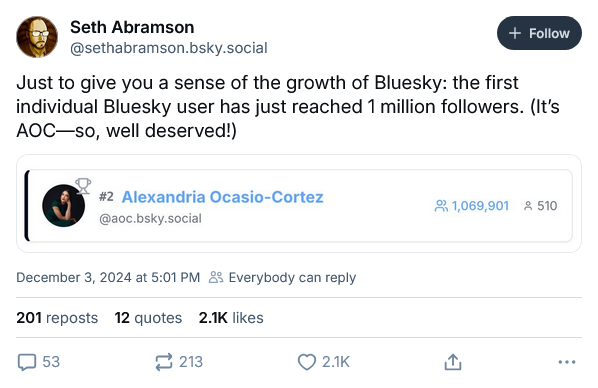Click the Everybody can reply people icon
598x388 pixels.
tap(216, 277)
